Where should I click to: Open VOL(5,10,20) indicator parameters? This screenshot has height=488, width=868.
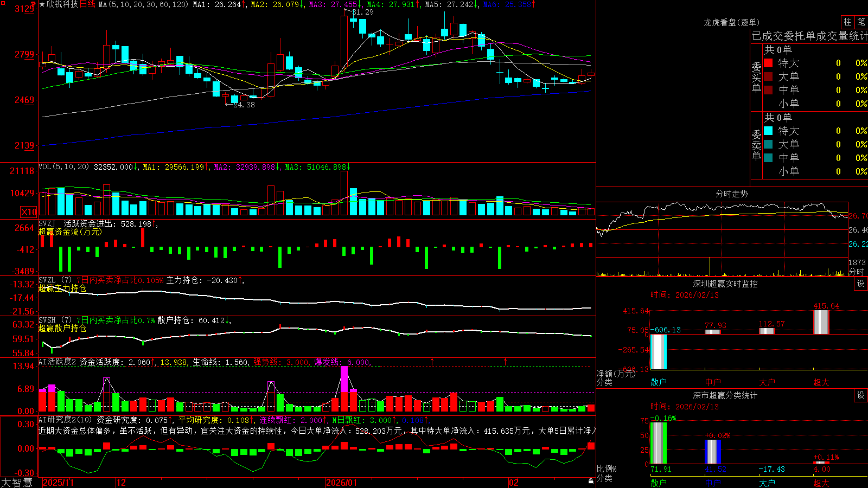coord(63,166)
